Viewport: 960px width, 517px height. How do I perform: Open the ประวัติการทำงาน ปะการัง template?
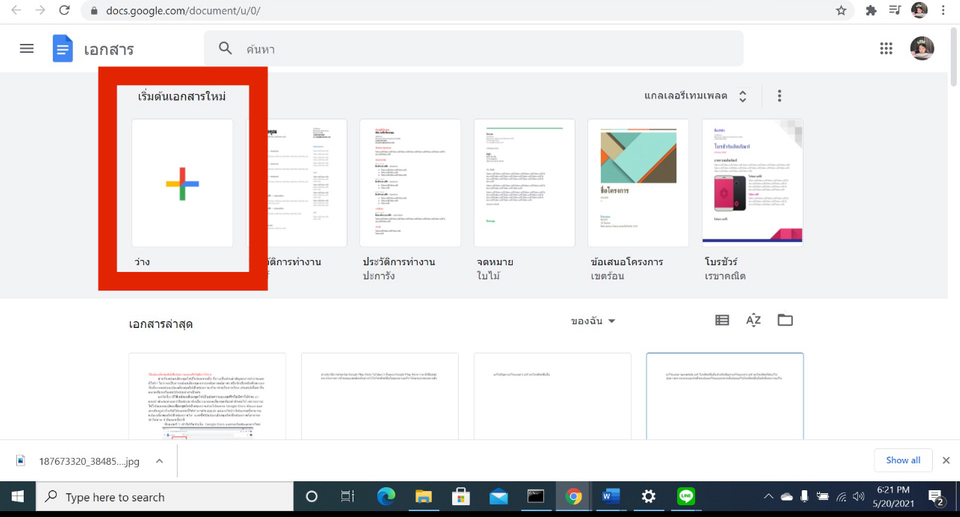tap(410, 183)
